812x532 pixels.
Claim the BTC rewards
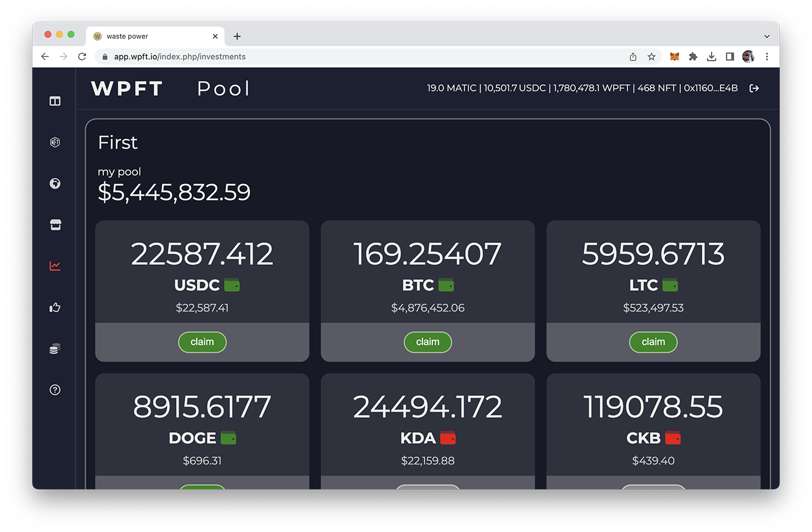[428, 342]
